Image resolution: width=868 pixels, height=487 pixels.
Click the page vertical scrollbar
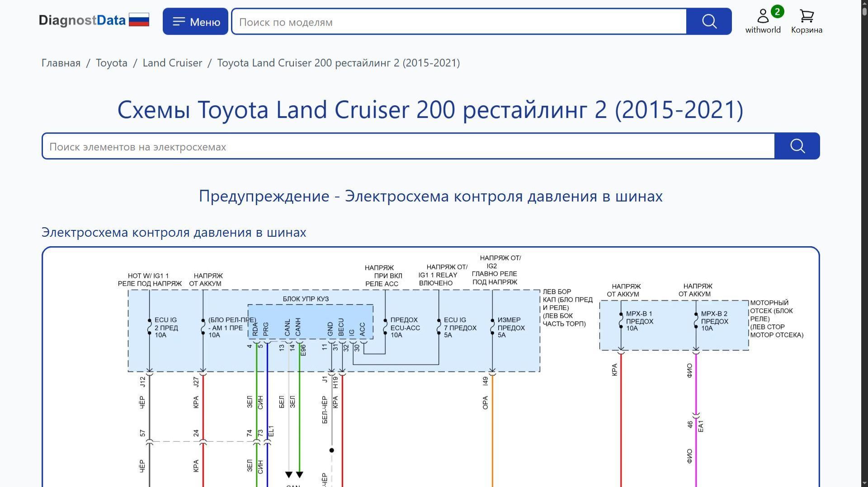click(864, 243)
